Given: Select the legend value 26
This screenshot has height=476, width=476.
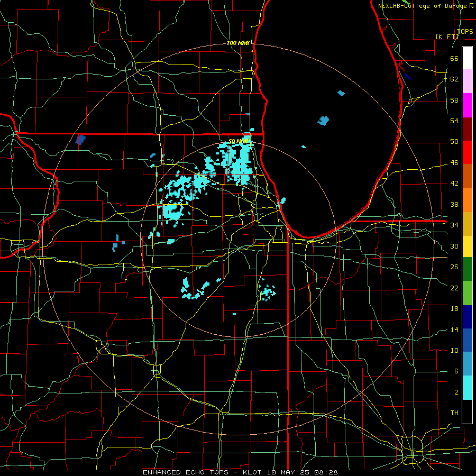Looking at the screenshot, I should (454, 267).
